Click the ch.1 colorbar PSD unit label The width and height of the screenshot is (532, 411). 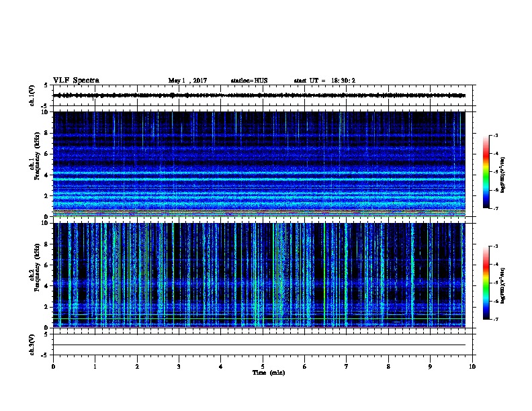(502, 175)
